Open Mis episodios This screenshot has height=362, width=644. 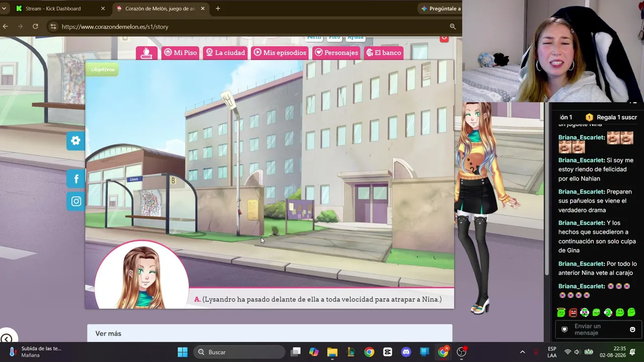pyautogui.click(x=280, y=53)
